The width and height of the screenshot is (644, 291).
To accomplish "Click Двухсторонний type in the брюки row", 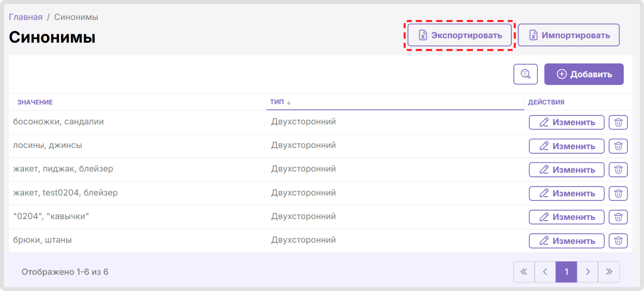I will click(x=303, y=240).
